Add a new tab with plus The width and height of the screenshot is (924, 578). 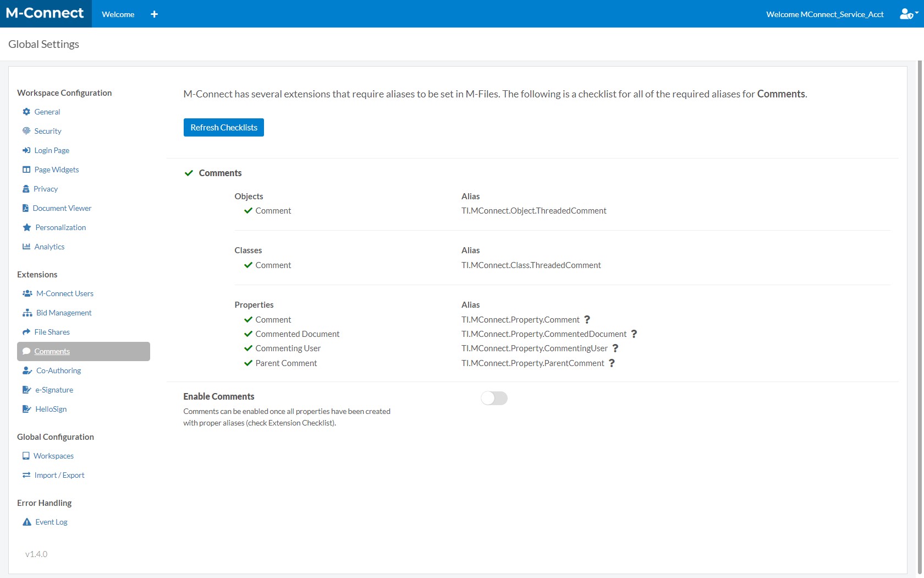coord(154,14)
